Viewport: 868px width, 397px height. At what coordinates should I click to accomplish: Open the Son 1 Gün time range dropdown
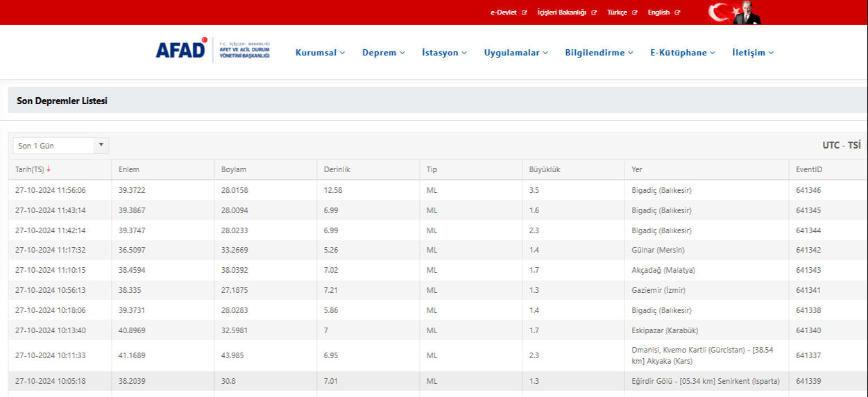click(x=61, y=146)
